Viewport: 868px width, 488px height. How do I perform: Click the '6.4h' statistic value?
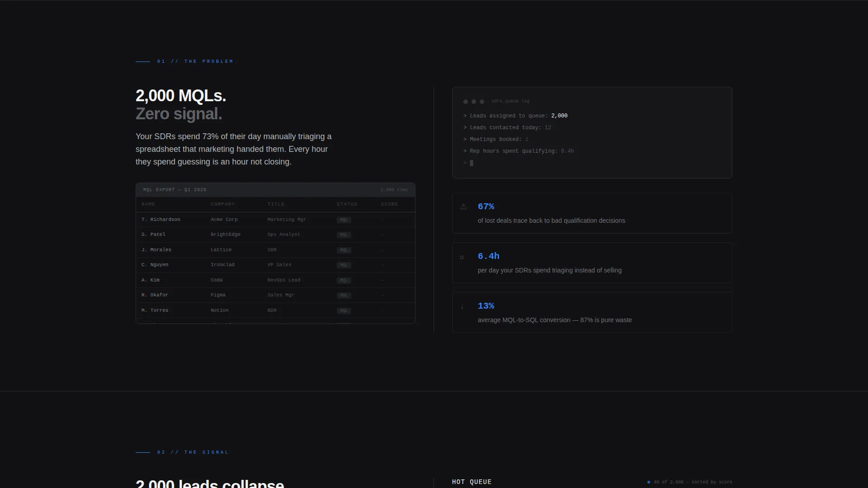click(x=489, y=256)
